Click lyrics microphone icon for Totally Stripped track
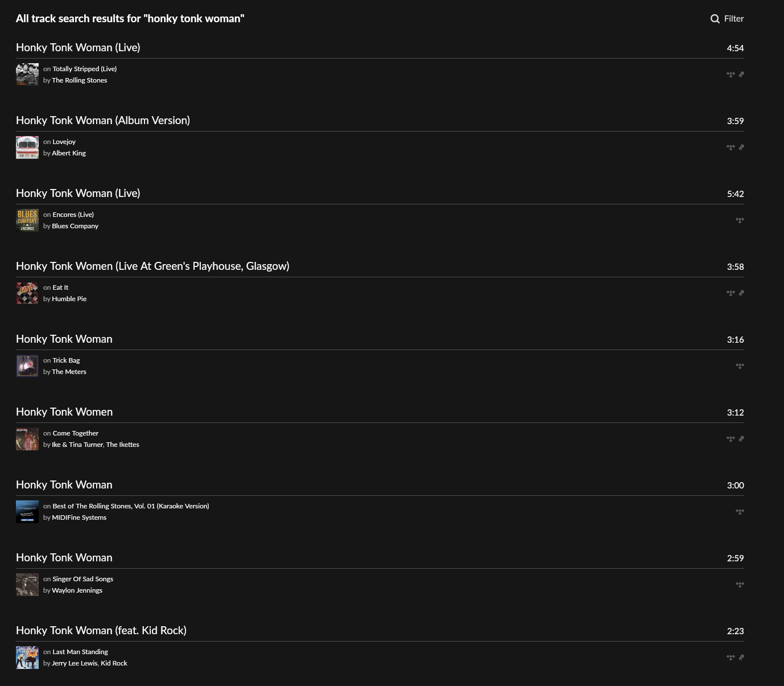Image resolution: width=784 pixels, height=686 pixels. click(741, 75)
